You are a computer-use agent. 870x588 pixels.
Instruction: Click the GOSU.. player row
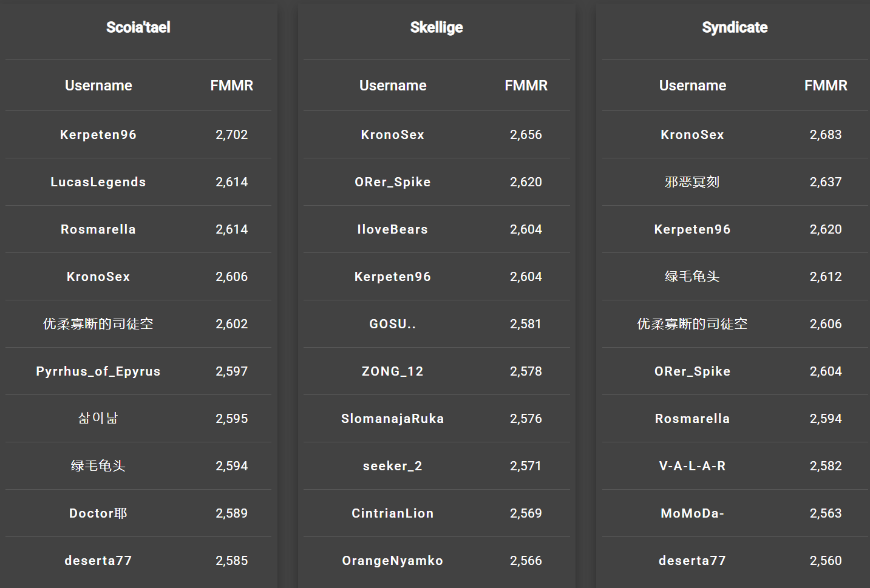point(437,324)
